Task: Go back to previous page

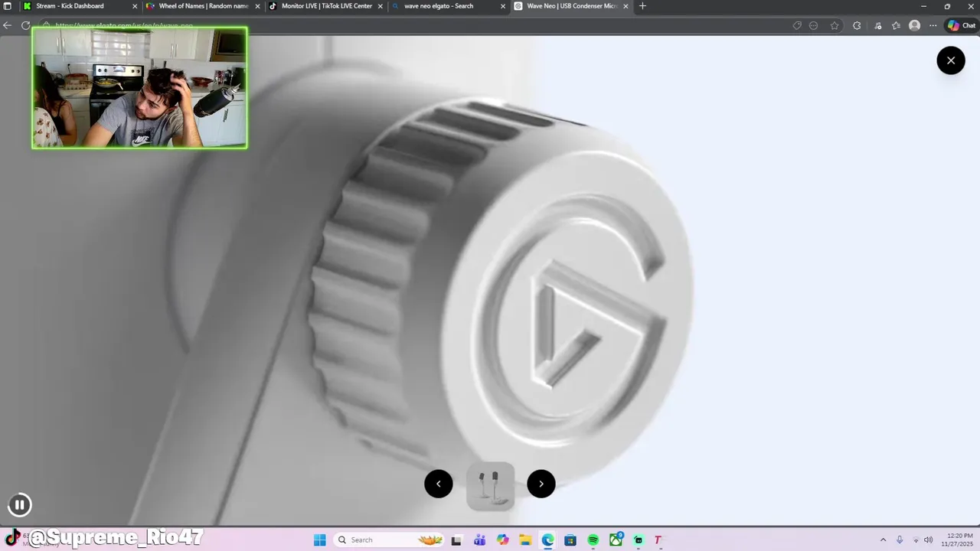Action: click(8, 25)
